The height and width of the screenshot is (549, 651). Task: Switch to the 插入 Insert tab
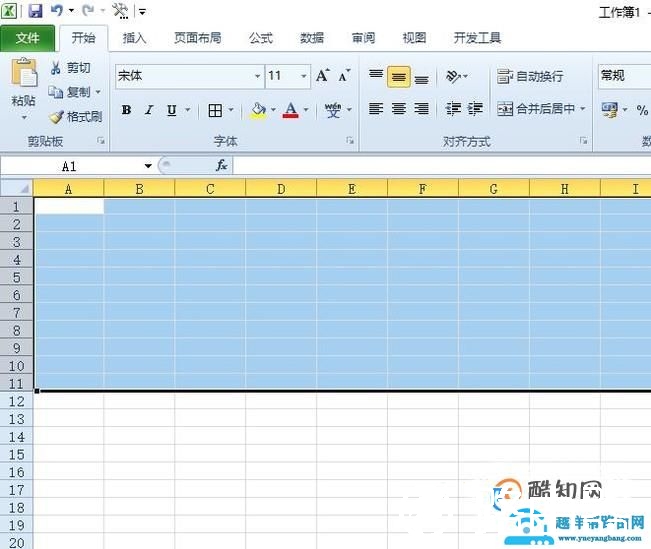(x=135, y=38)
